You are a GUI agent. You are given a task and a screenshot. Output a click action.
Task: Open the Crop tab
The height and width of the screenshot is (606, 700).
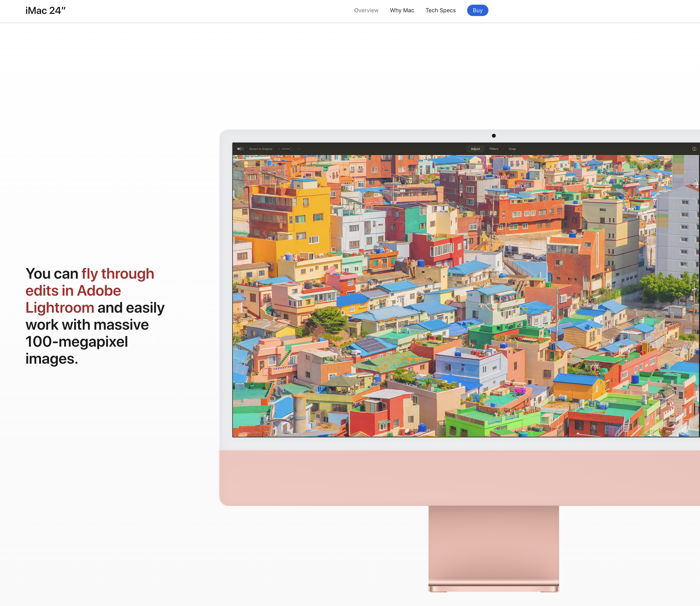[x=512, y=149]
